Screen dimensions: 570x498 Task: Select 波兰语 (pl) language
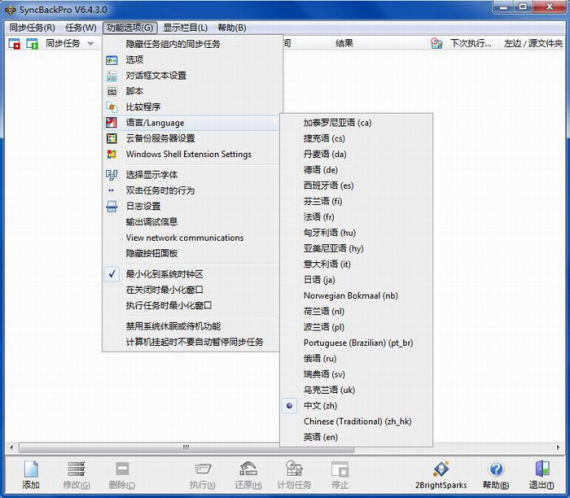tap(357, 327)
